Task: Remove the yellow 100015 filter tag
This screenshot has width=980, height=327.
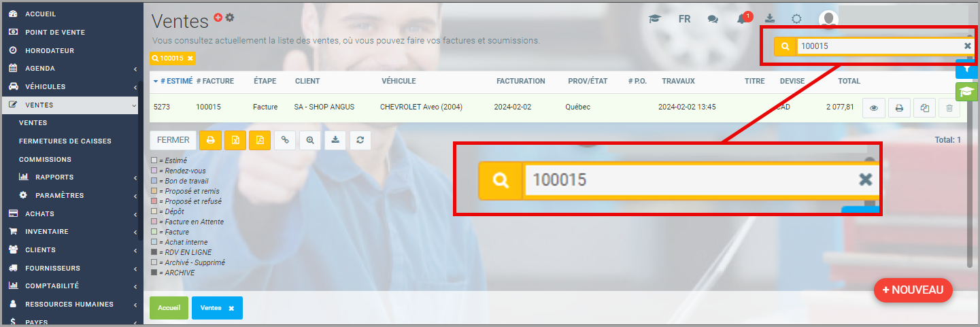Action: 190,58
